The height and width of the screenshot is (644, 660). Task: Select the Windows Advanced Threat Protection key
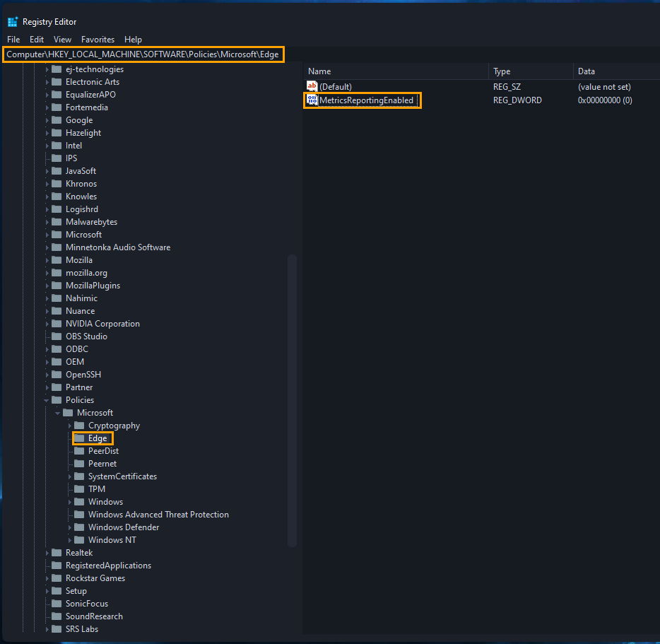coord(158,515)
